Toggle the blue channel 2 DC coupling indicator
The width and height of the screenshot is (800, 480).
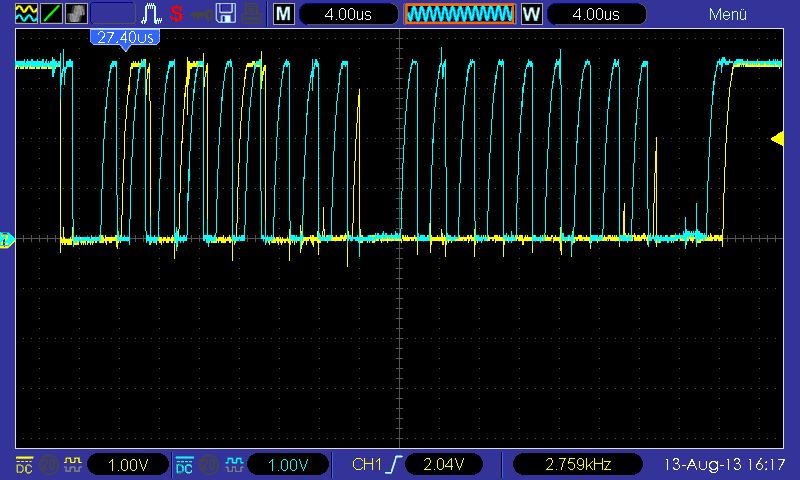click(184, 464)
